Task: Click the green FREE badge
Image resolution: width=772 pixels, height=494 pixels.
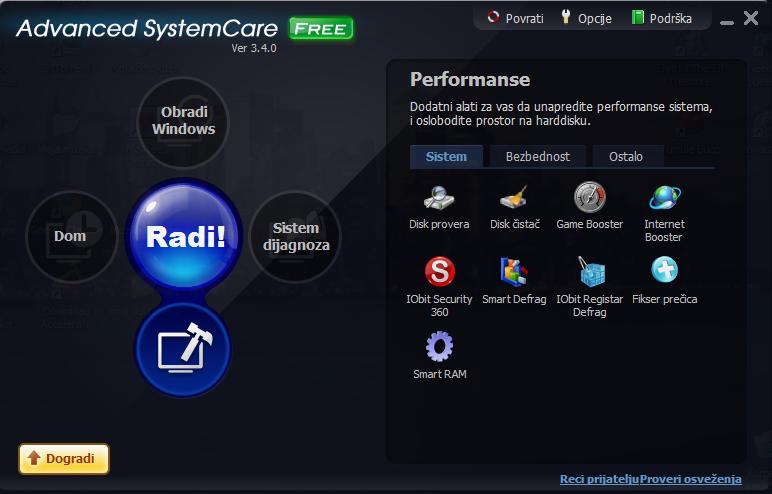Action: 321,29
